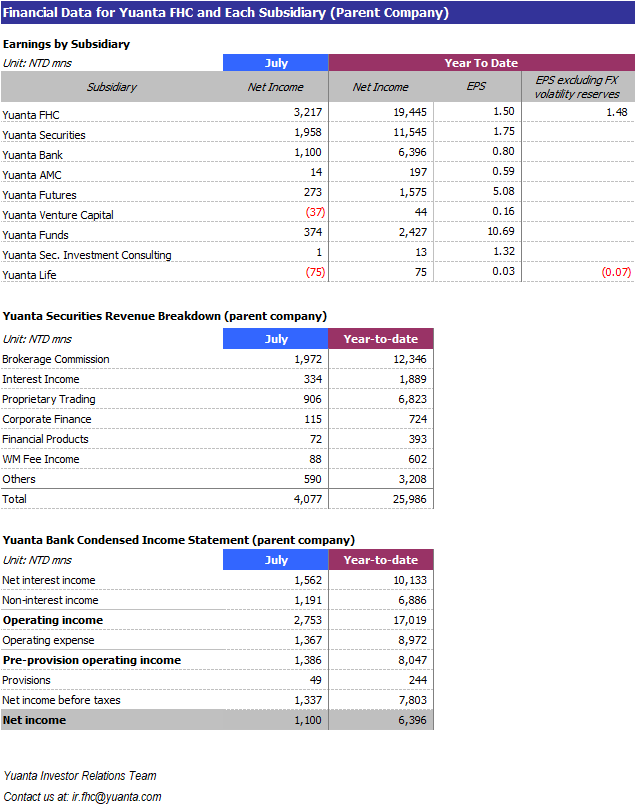Image resolution: width=635 pixels, height=809 pixels.
Task: Click the 'Subsidiary' column header
Action: point(111,87)
